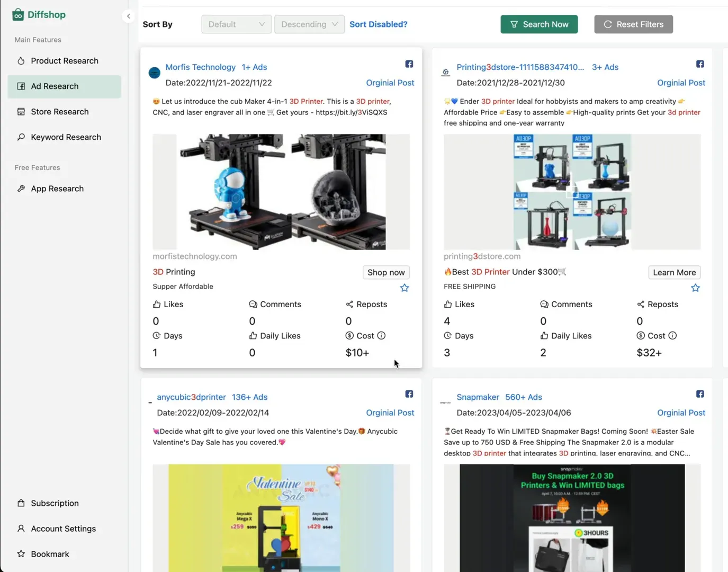Open the Bookmark page in sidebar
728x572 pixels.
pyautogui.click(x=65, y=554)
